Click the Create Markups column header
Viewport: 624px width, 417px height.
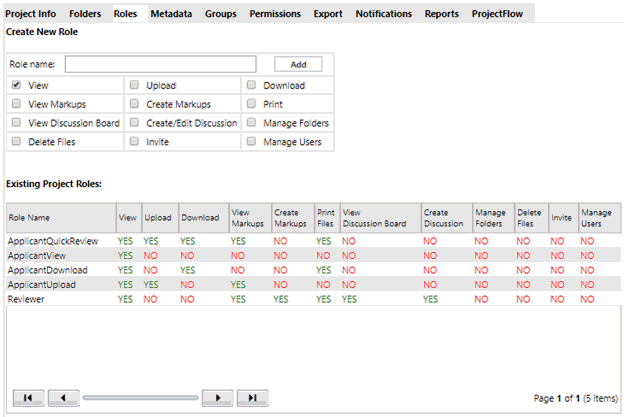293,218
